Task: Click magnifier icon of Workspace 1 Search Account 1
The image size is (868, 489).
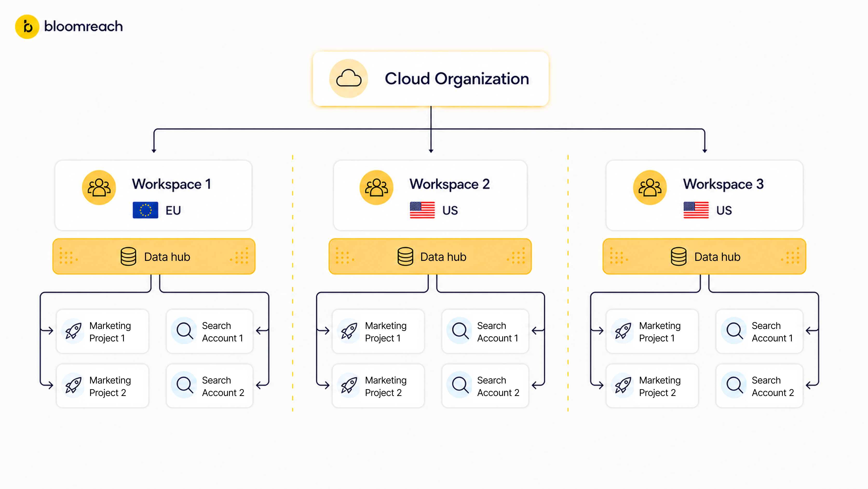Action: point(185,331)
